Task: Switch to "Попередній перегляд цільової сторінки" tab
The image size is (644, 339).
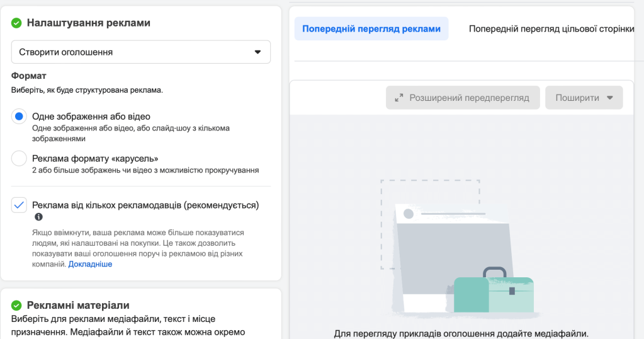Action: [x=551, y=29]
